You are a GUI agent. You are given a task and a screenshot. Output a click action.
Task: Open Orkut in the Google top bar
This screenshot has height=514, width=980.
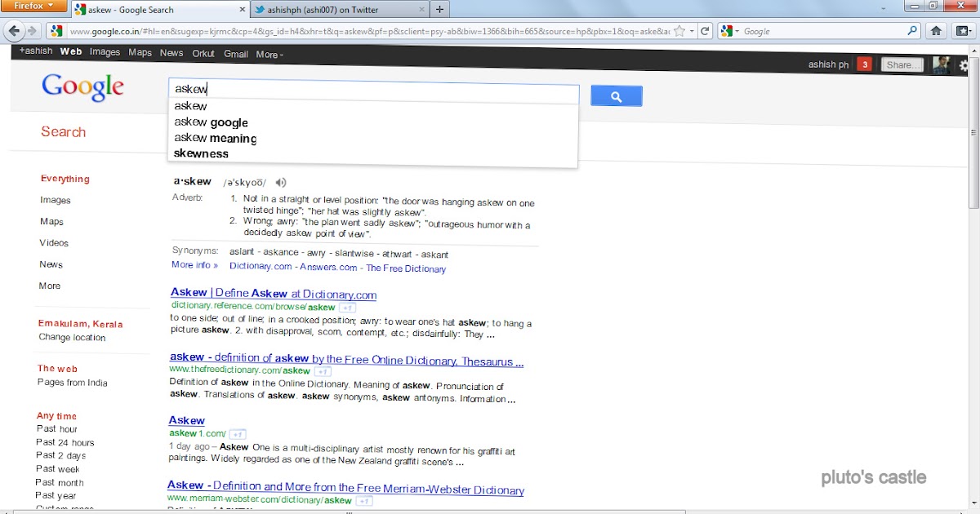[203, 53]
